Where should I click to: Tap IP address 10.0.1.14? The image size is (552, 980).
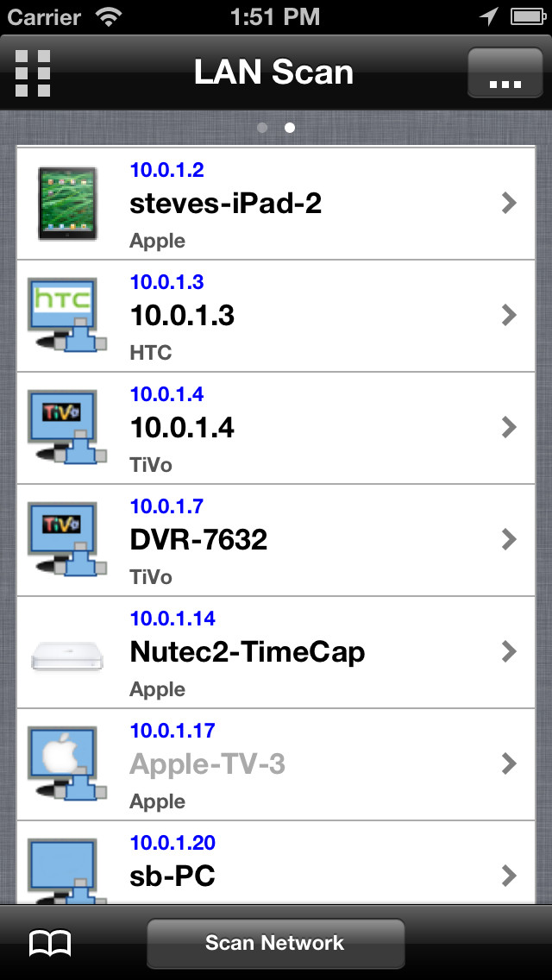(x=172, y=619)
